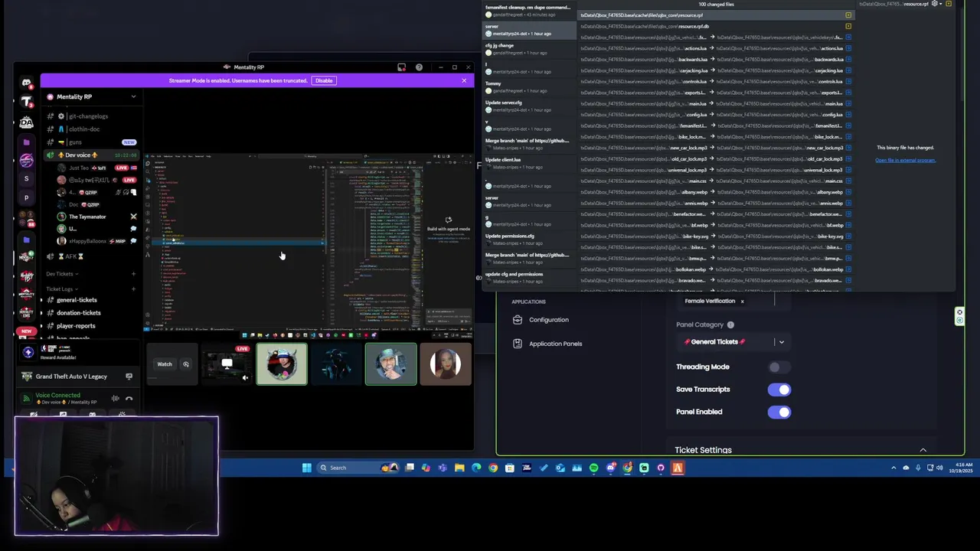The image size is (980, 551).
Task: Click Configuration icon under Applications
Action: click(x=518, y=320)
